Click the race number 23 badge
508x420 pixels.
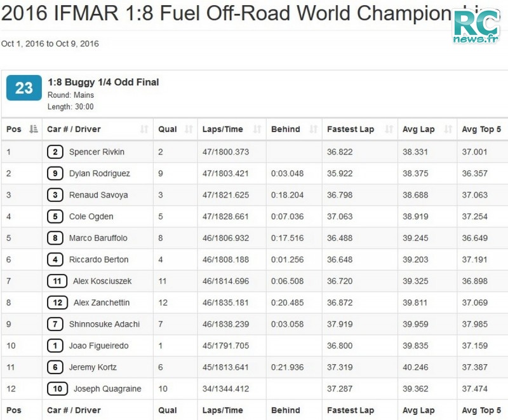click(24, 88)
